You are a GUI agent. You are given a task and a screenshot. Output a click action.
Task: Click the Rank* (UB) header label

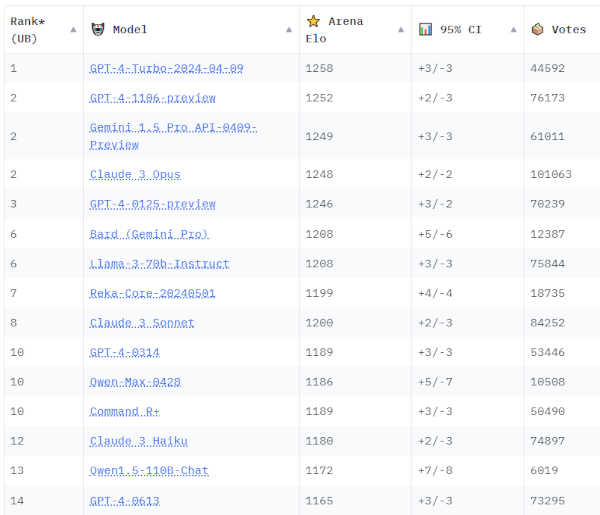pos(27,30)
